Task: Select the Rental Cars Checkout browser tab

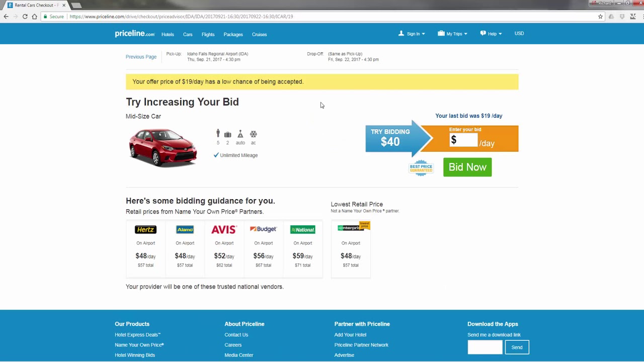Action: [36, 5]
